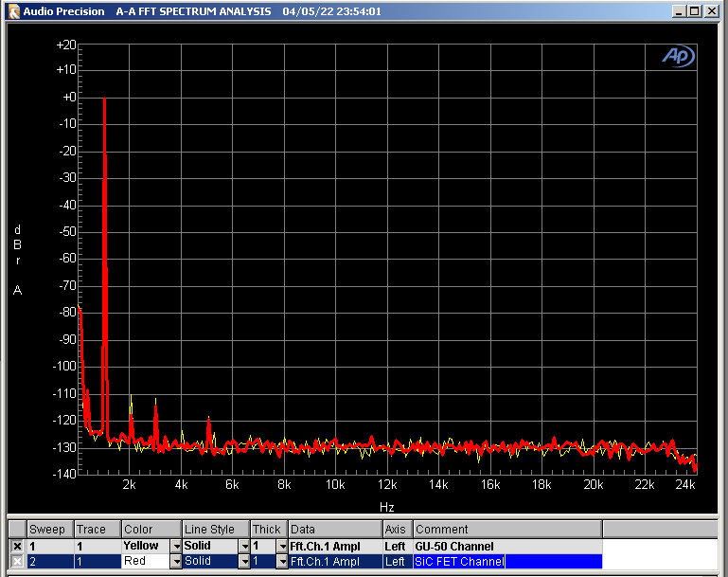The image size is (728, 577).
Task: Select the GU-50 Channel comment cell
Action: [506, 547]
